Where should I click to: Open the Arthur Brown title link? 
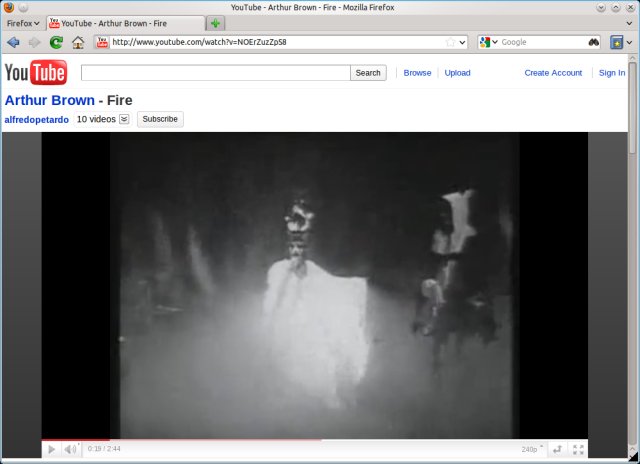tap(50, 100)
